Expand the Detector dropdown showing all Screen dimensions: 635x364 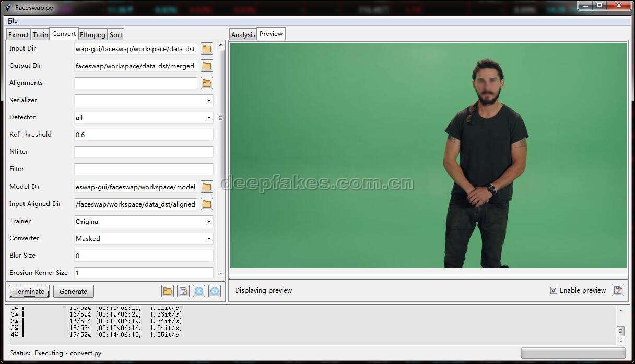click(x=144, y=117)
